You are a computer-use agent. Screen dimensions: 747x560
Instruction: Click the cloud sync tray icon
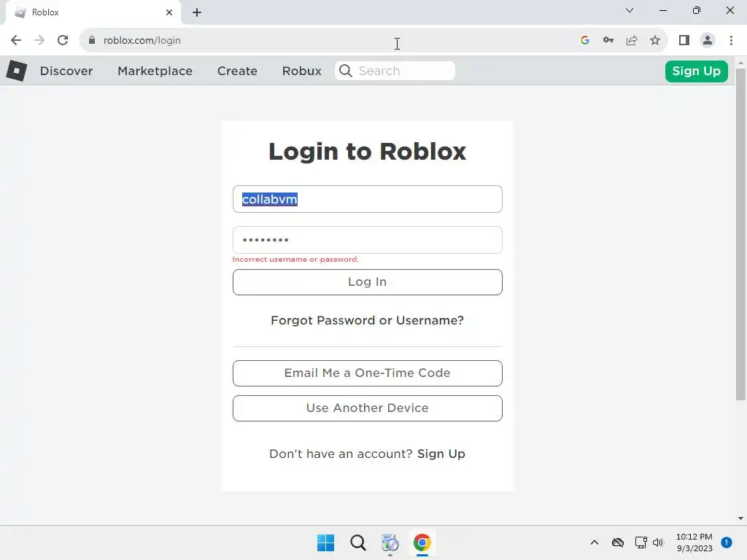click(x=617, y=542)
